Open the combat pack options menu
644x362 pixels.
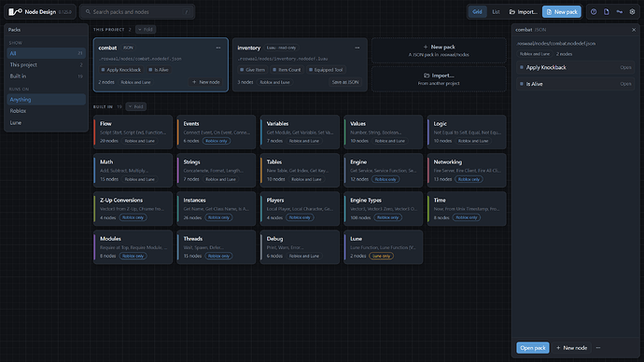tap(218, 48)
